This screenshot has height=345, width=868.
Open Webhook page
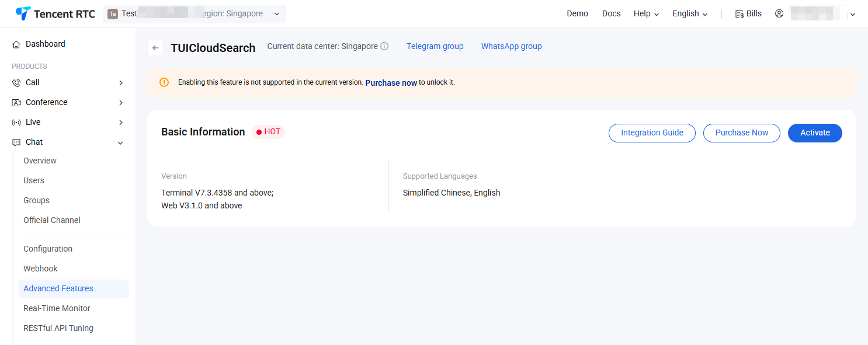[x=40, y=269]
